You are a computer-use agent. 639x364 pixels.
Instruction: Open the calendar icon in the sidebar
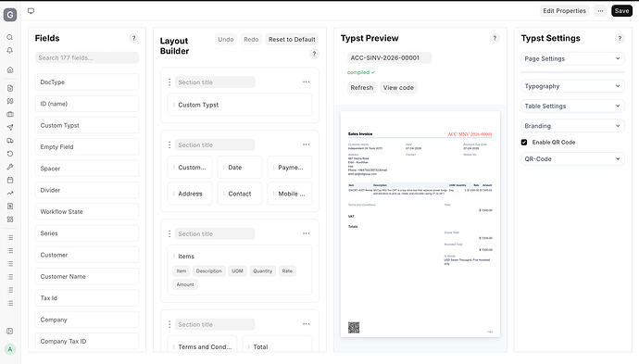(10, 180)
